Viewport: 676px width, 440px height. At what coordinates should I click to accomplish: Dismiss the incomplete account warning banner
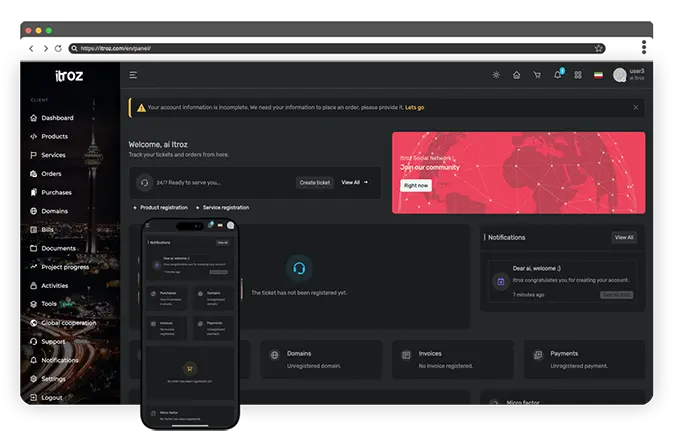pyautogui.click(x=635, y=107)
